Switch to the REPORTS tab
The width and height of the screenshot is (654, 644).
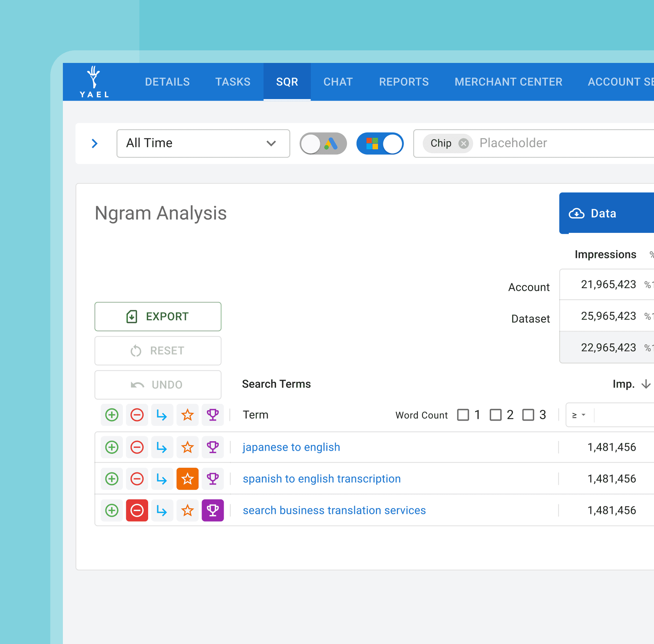pos(404,82)
